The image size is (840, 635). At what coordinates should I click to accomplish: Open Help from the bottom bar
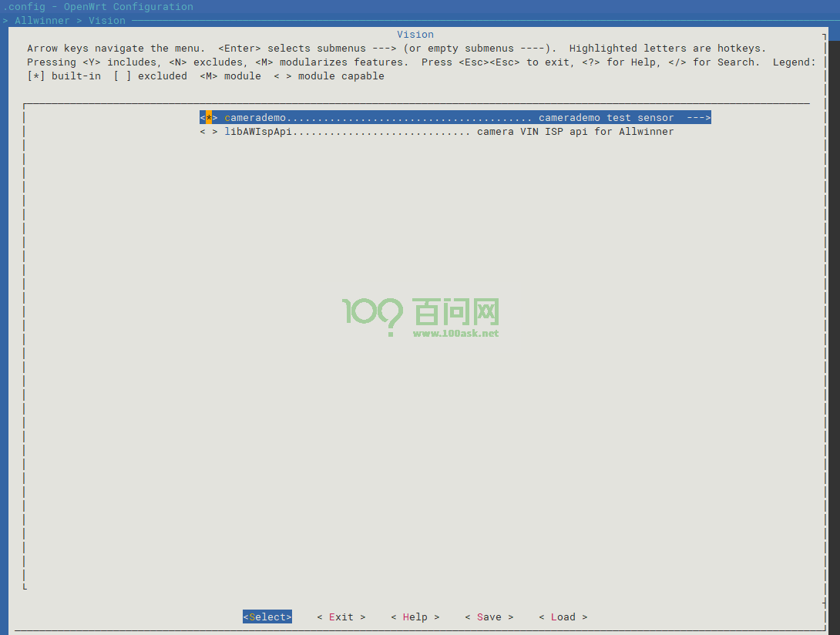[x=415, y=617]
